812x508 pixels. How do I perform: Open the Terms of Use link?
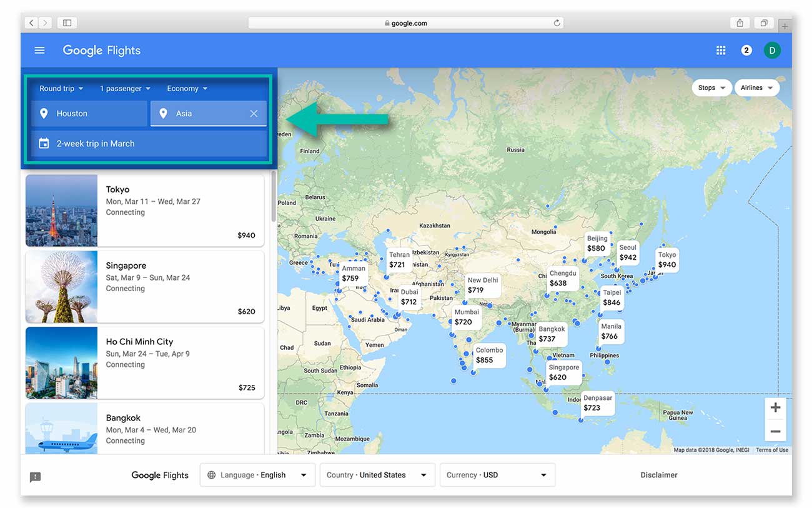click(x=772, y=450)
